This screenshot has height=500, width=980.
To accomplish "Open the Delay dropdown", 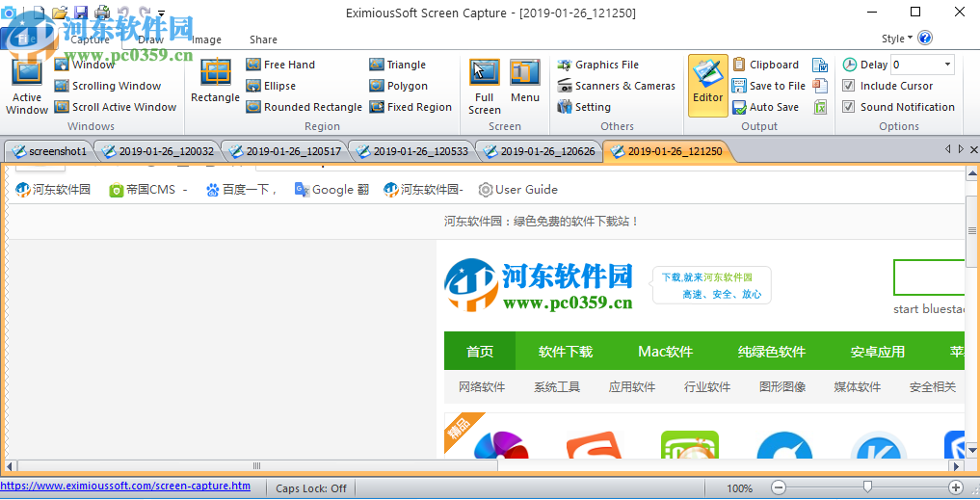I will (947, 65).
